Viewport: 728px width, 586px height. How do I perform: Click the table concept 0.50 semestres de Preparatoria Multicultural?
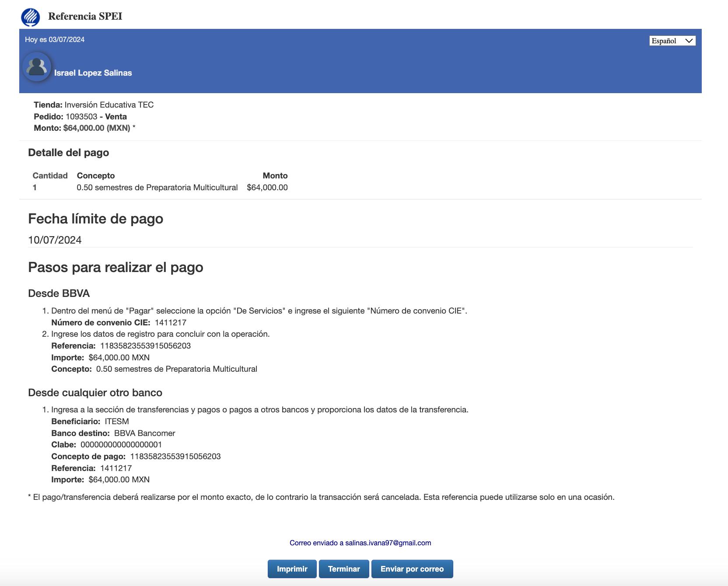point(157,188)
